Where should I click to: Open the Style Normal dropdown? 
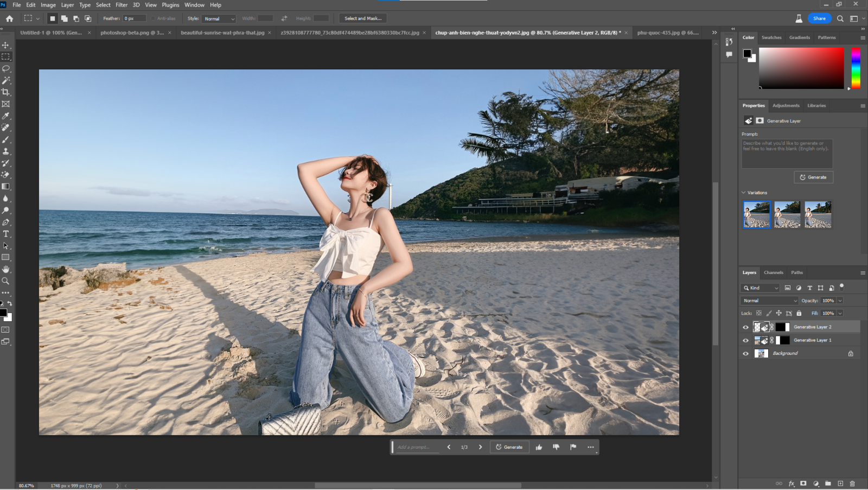click(x=219, y=18)
